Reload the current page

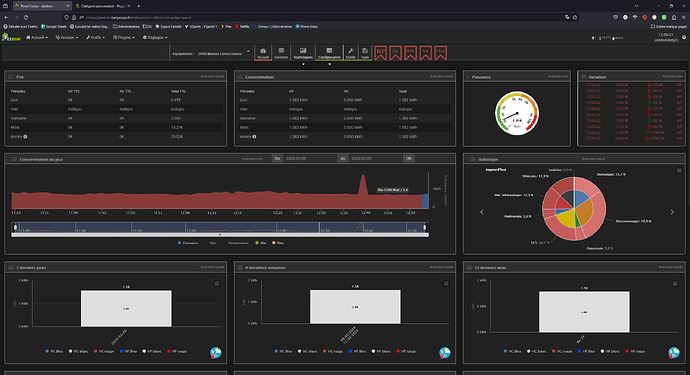click(26, 17)
